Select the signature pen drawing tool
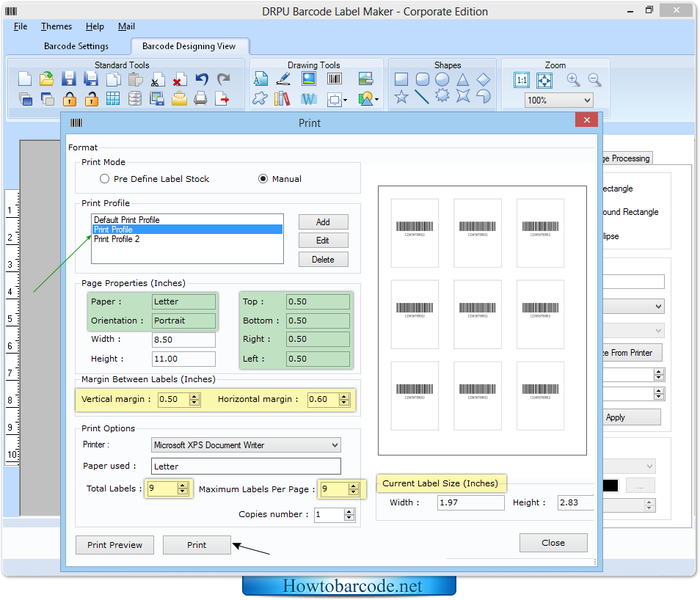 pyautogui.click(x=283, y=79)
